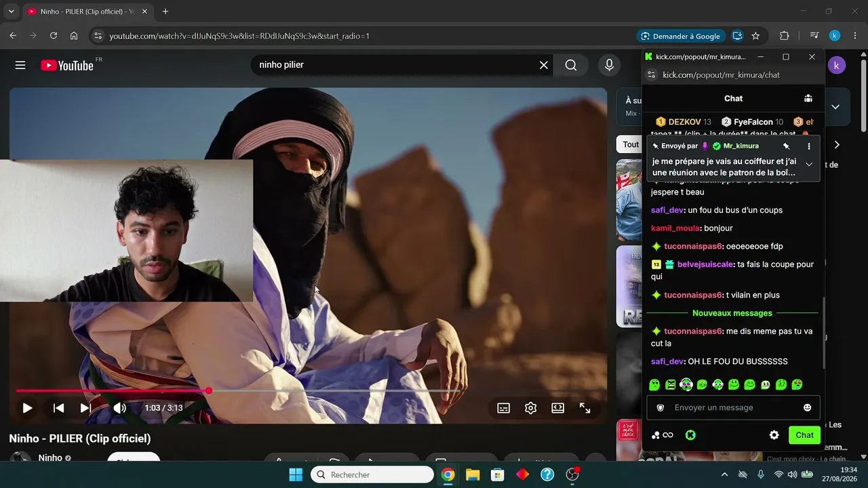Open the YouTube guide hamburger menu

[20, 65]
